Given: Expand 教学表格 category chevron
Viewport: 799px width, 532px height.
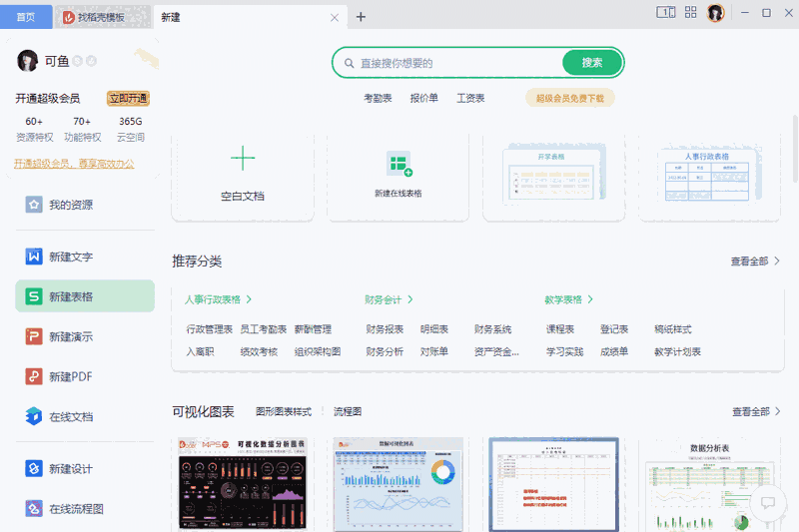Looking at the screenshot, I should (x=590, y=299).
